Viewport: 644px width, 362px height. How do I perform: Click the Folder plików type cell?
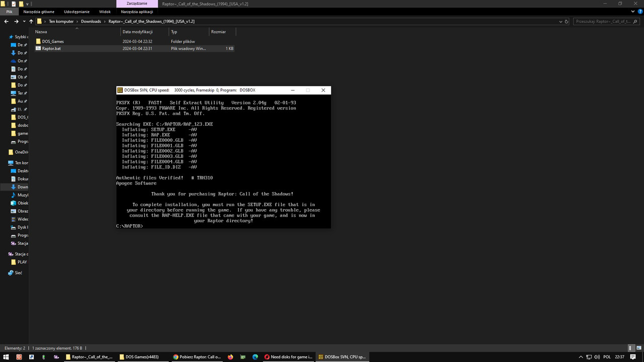(183, 41)
